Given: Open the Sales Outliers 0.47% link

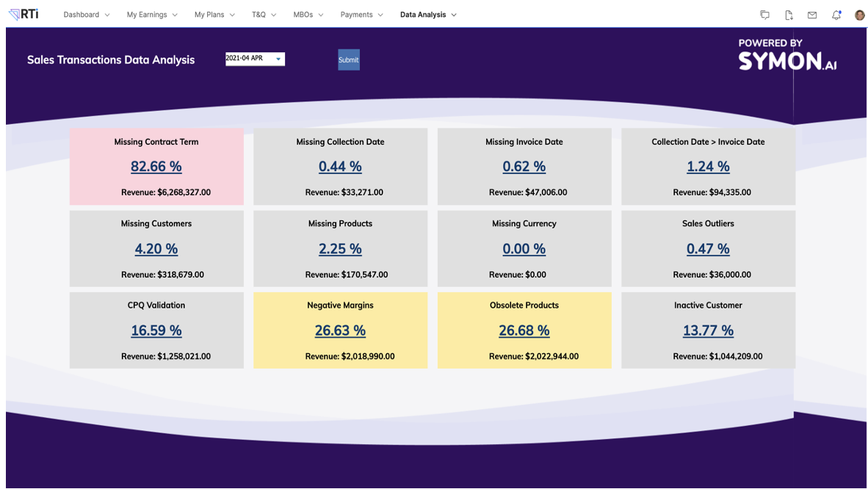Looking at the screenshot, I should click(708, 249).
